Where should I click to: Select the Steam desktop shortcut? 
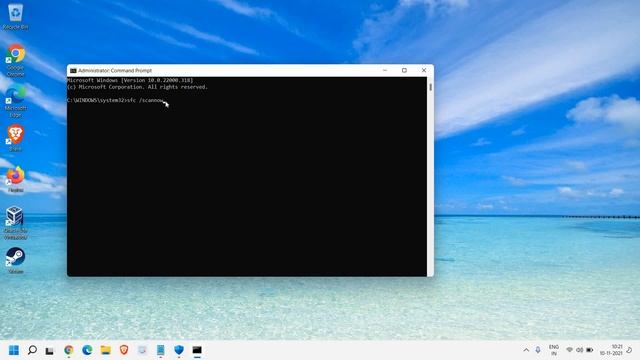pyautogui.click(x=16, y=260)
